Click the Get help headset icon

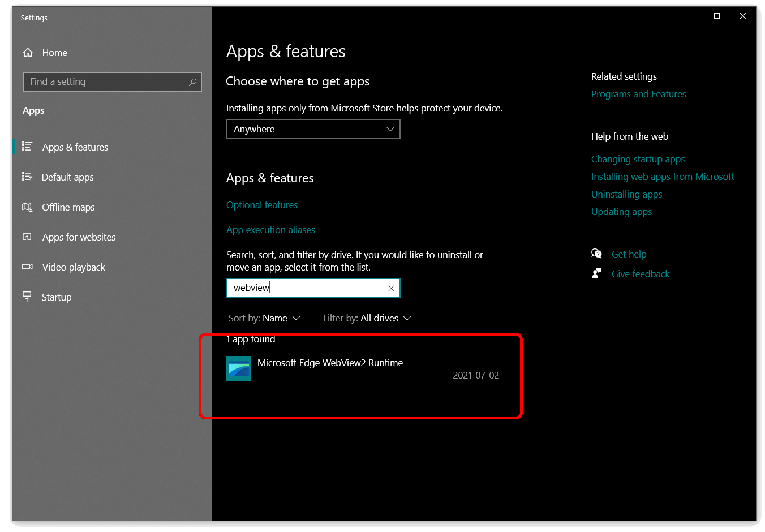[597, 254]
